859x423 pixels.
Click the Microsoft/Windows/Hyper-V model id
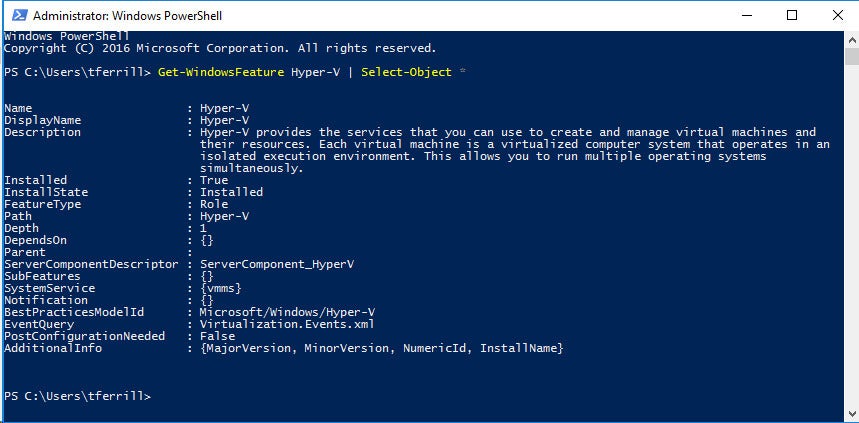tap(288, 312)
